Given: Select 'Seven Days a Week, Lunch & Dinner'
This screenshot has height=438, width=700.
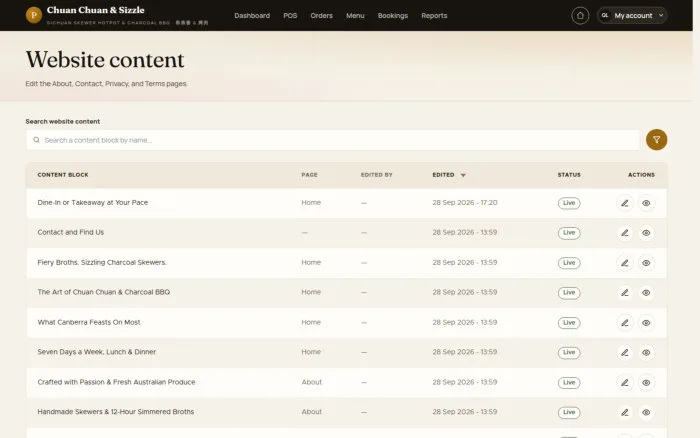Looking at the screenshot, I should point(96,352).
